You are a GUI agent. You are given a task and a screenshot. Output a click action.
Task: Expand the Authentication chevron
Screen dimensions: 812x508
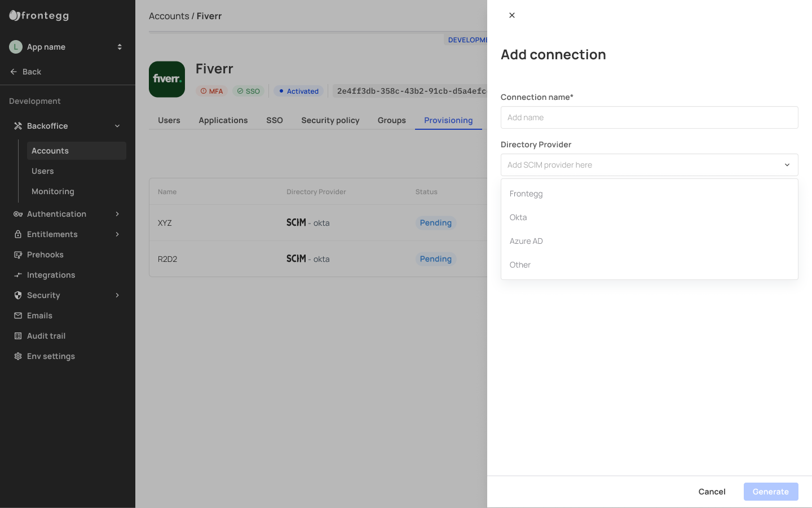pyautogui.click(x=117, y=214)
